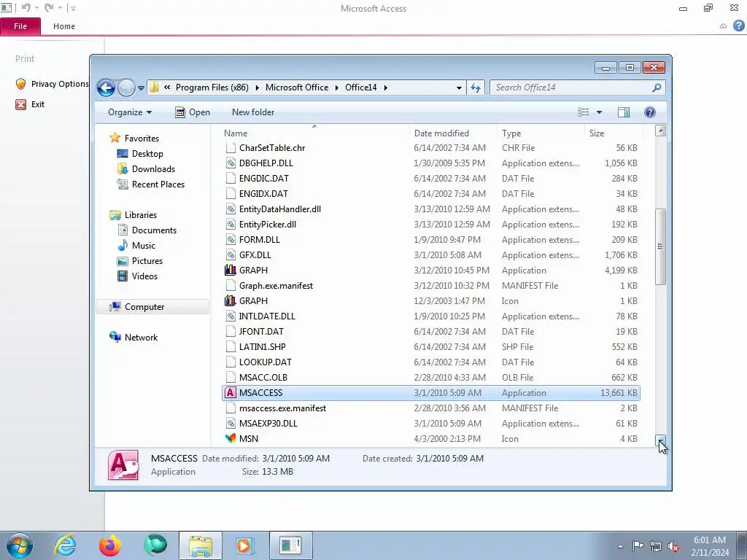Open the Organize dropdown menu
The image size is (747, 560).
click(x=130, y=112)
